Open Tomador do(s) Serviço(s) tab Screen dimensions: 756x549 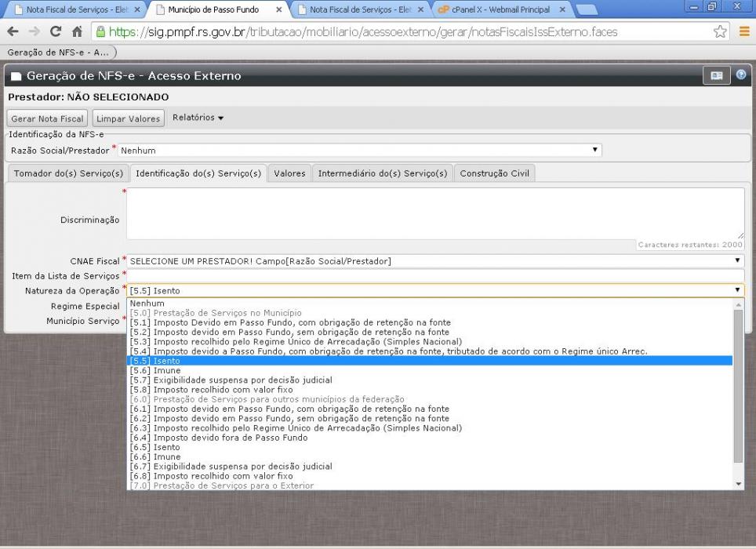(x=68, y=173)
